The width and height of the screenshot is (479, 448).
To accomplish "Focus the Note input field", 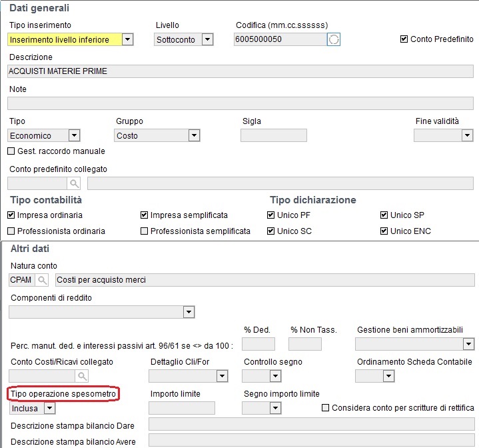I will (240, 103).
